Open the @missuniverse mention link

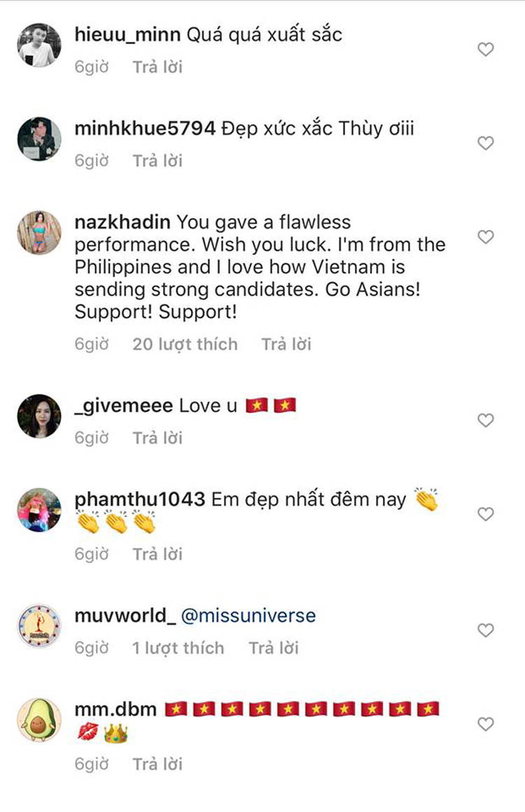pos(248,616)
